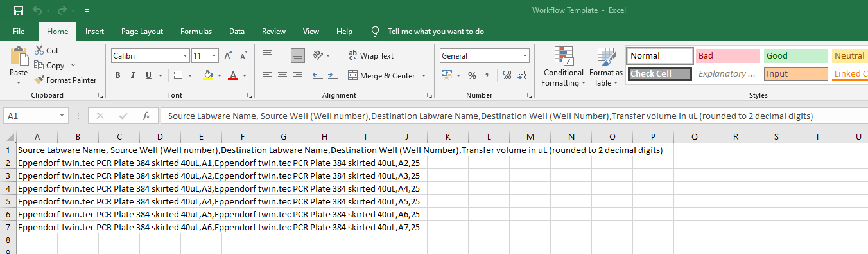This screenshot has width=868, height=254.
Task: Increase indent
Action: coord(333,75)
